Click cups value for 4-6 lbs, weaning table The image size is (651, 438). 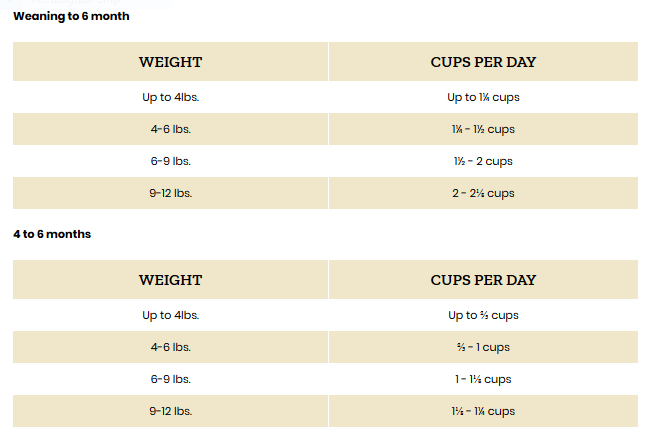[483, 129]
